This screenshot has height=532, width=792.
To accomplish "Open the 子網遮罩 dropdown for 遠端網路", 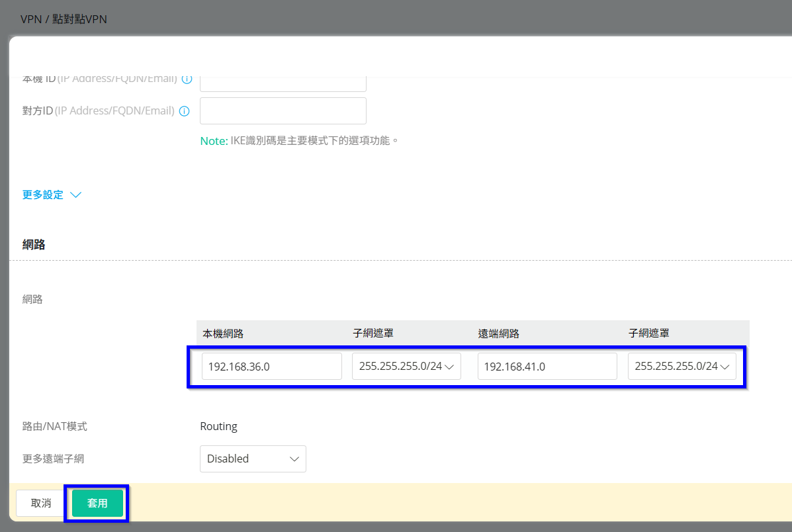I will [682, 366].
